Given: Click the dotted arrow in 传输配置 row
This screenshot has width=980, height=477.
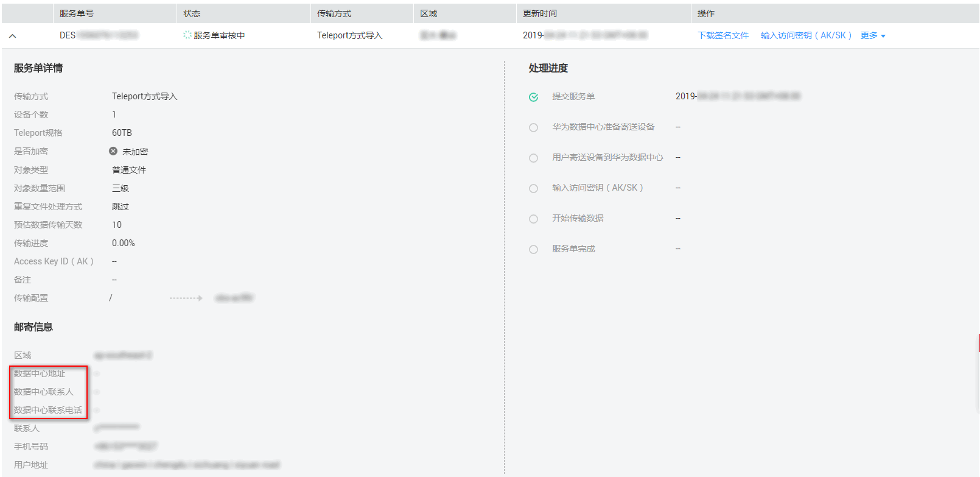Looking at the screenshot, I should click(186, 298).
